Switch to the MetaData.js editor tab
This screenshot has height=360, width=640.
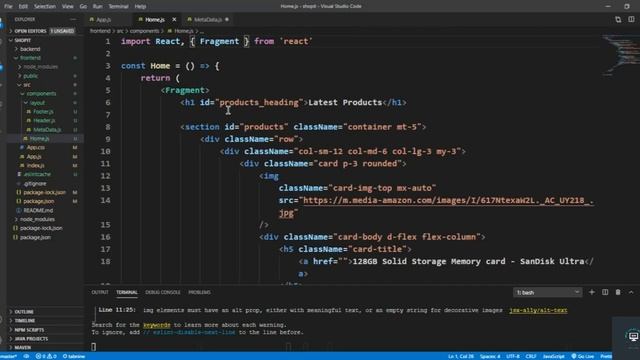[207, 20]
